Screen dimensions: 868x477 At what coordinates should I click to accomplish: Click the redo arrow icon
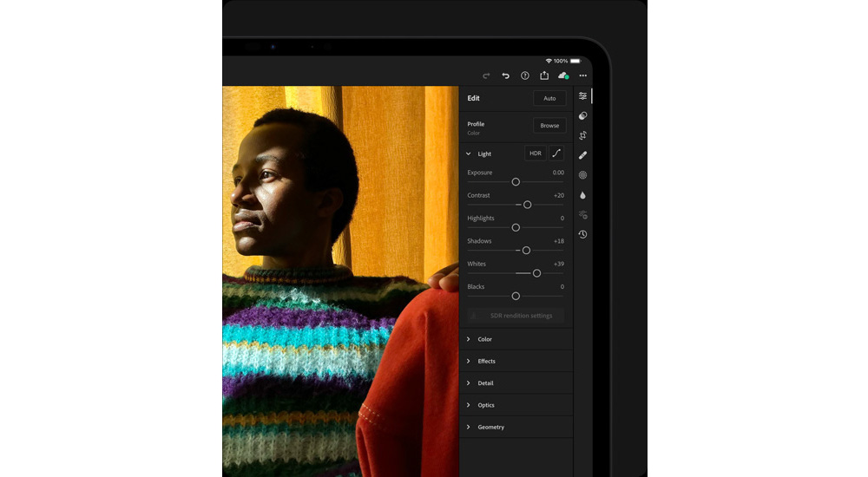[x=486, y=75]
